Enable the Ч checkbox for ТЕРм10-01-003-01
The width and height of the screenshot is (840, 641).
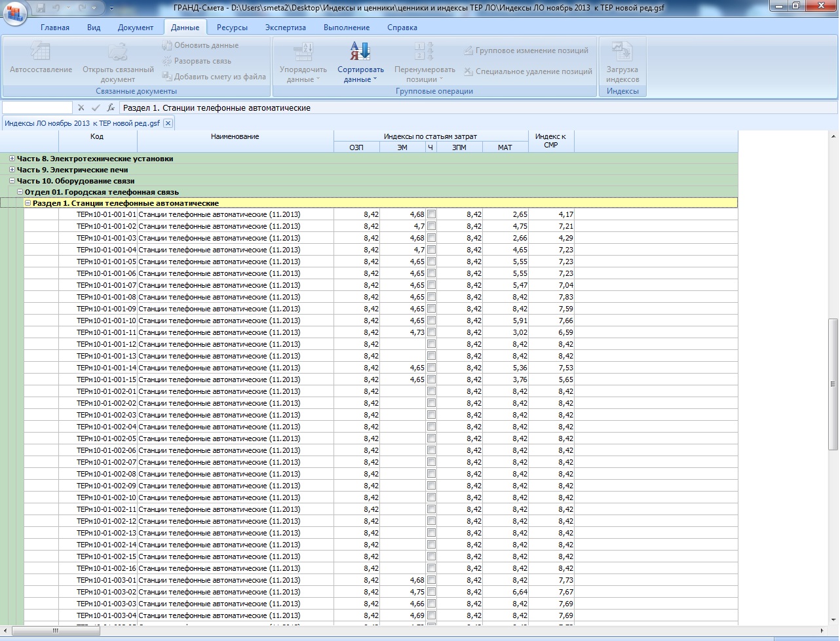(431, 580)
